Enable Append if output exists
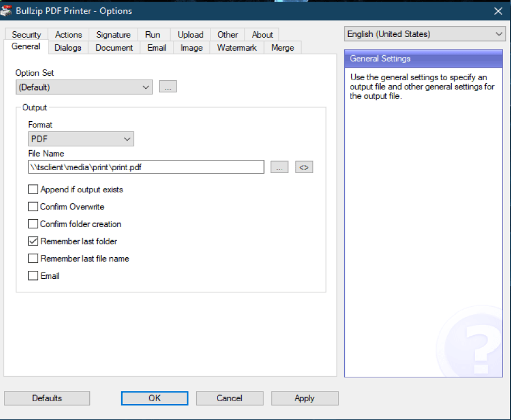Viewport: 511px width, 420px height. pos(33,190)
